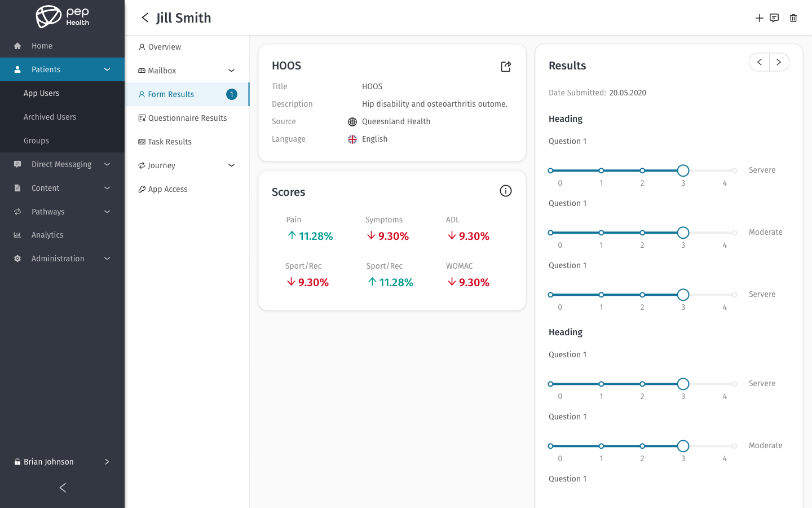
Task: Click the Questionnaire Results icon
Action: pos(142,118)
